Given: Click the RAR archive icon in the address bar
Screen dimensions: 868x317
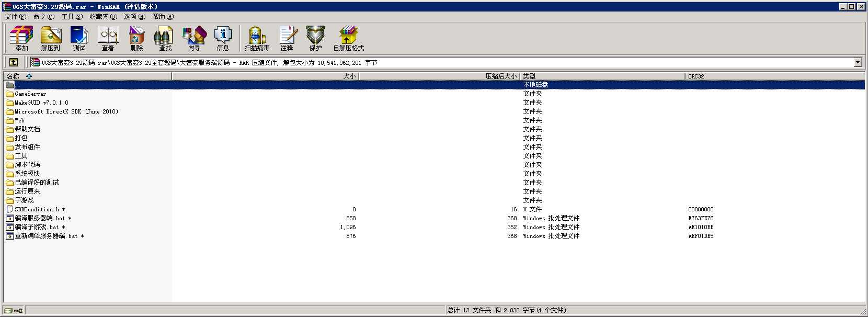Looking at the screenshot, I should point(35,62).
